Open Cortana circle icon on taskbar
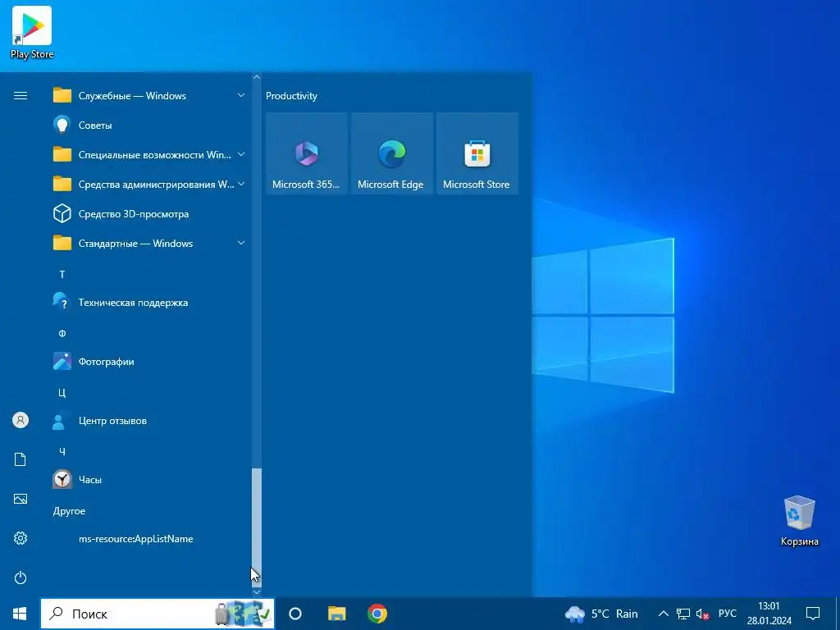The image size is (840, 630). click(x=295, y=614)
